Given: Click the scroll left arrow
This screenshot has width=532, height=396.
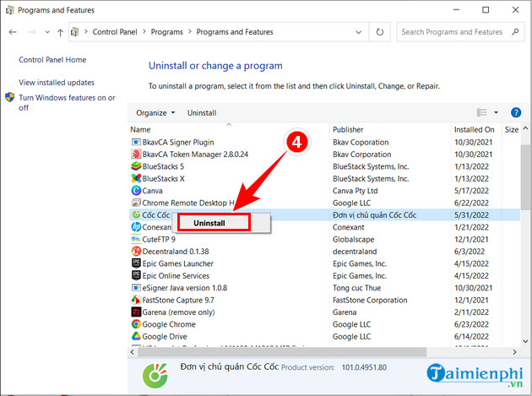Looking at the screenshot, I should [x=133, y=352].
